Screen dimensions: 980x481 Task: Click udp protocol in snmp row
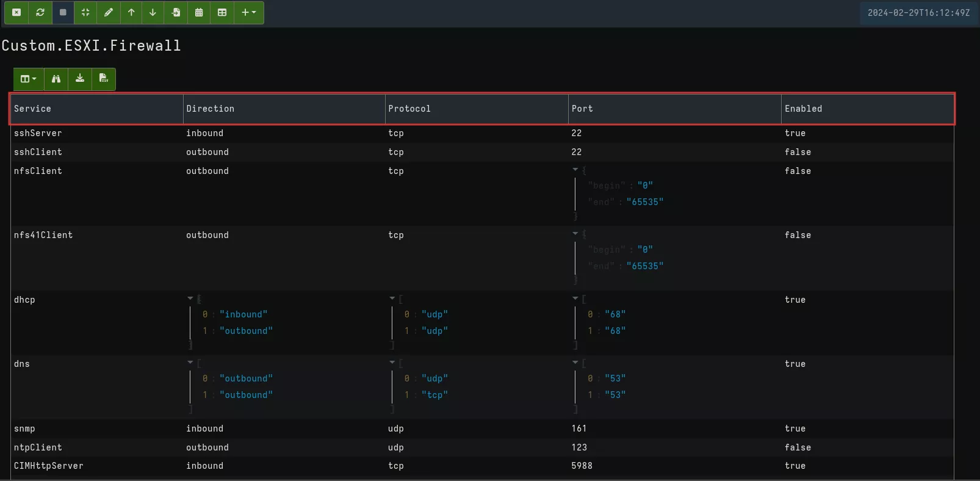(x=396, y=429)
